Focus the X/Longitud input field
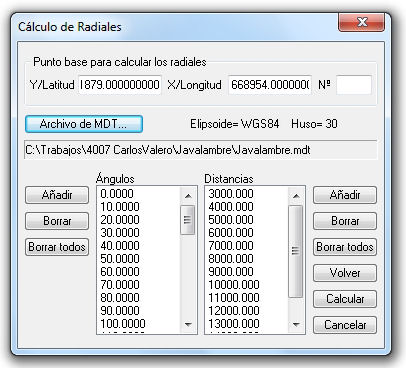This screenshot has height=368, width=406. pyautogui.click(x=270, y=85)
